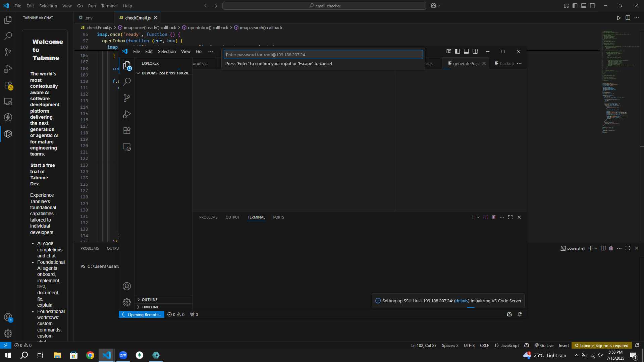This screenshot has height=362, width=644.
Task: Customize layout in back window title bar
Action: click(x=566, y=6)
